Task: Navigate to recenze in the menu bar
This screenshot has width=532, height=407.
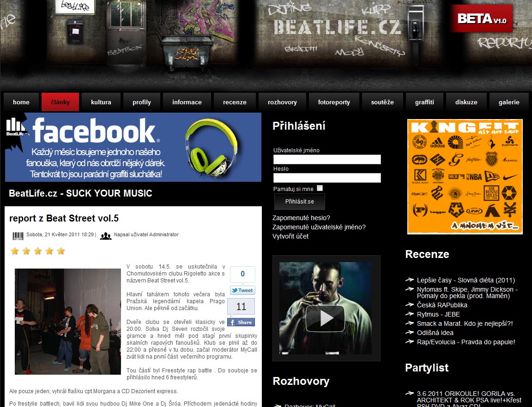Action: pos(235,102)
